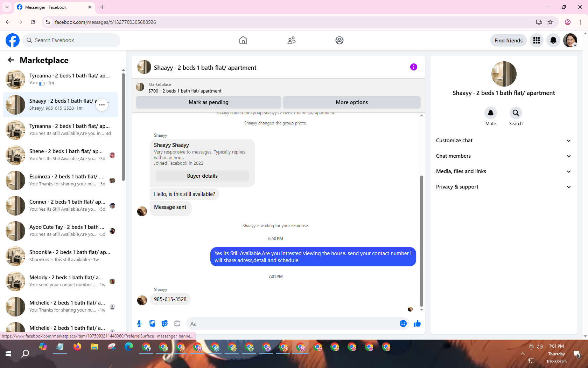Open Facebook home icon

[x=243, y=40]
